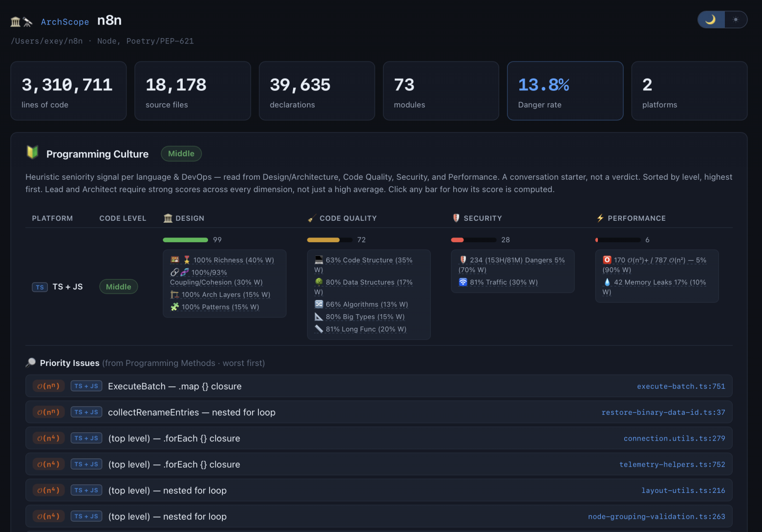
Task: Expand the 63% Code Structure metric
Action: coord(364,265)
